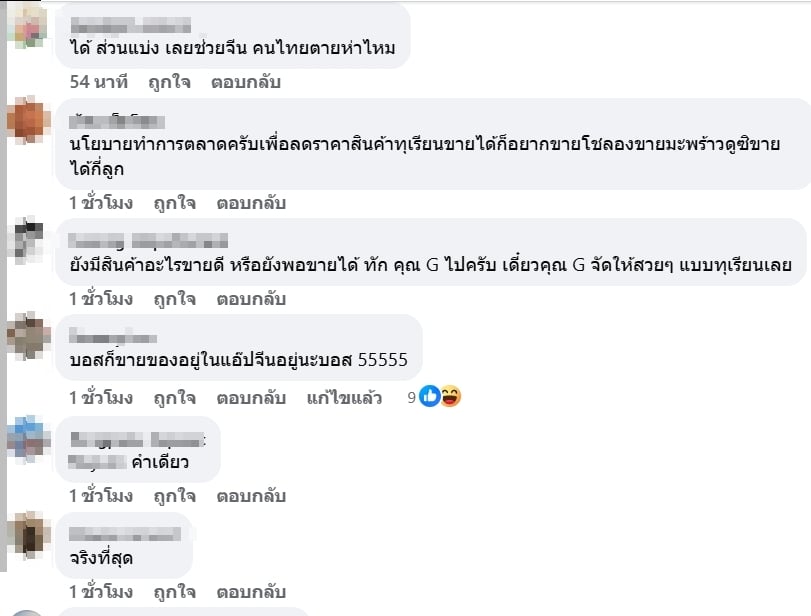Click the commenter name above "จริงที่สุด"

point(124,534)
